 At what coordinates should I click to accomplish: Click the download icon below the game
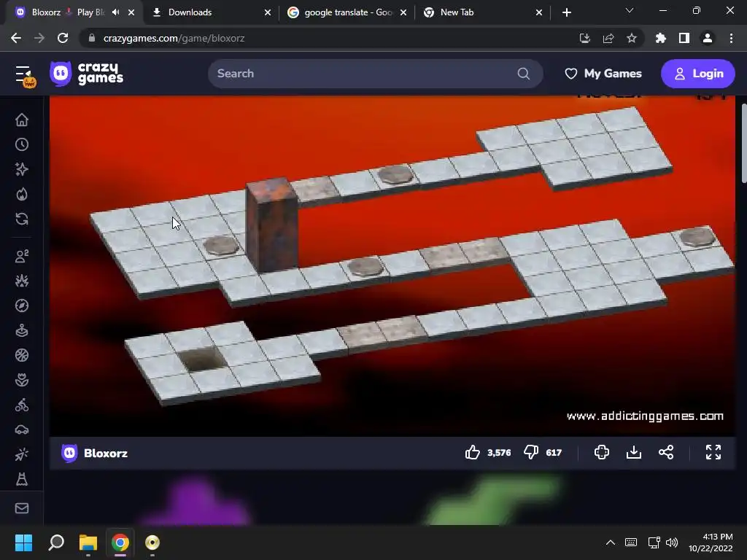634,452
